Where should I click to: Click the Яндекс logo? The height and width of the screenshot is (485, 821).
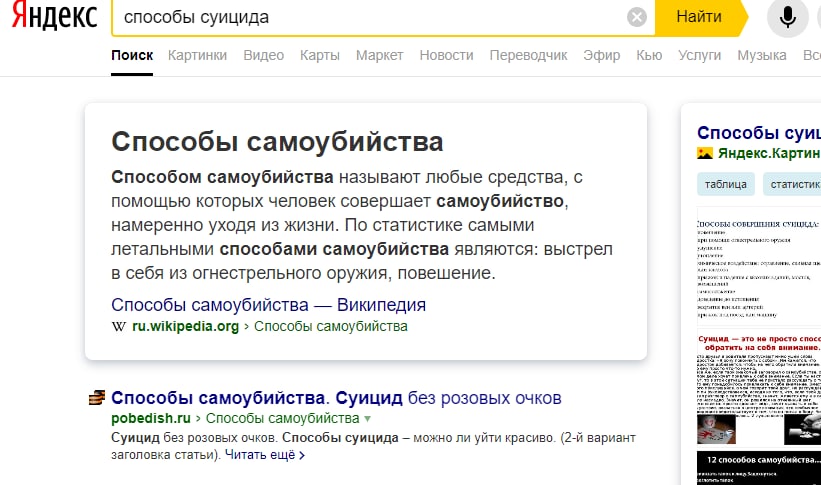coord(54,16)
